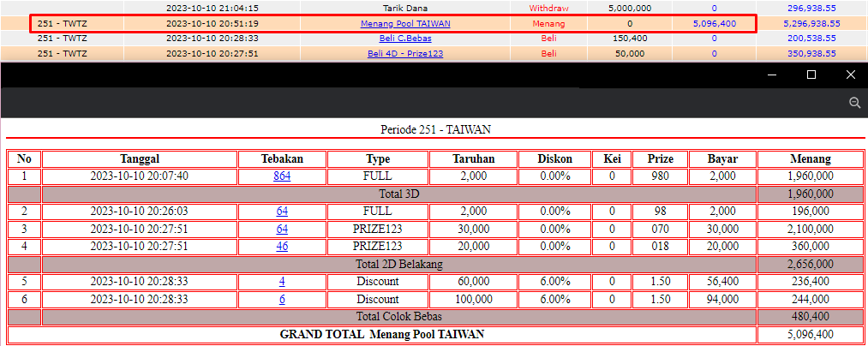Select the Bayar column header
Image resolution: width=868 pixels, height=346 pixels.
[x=722, y=159]
